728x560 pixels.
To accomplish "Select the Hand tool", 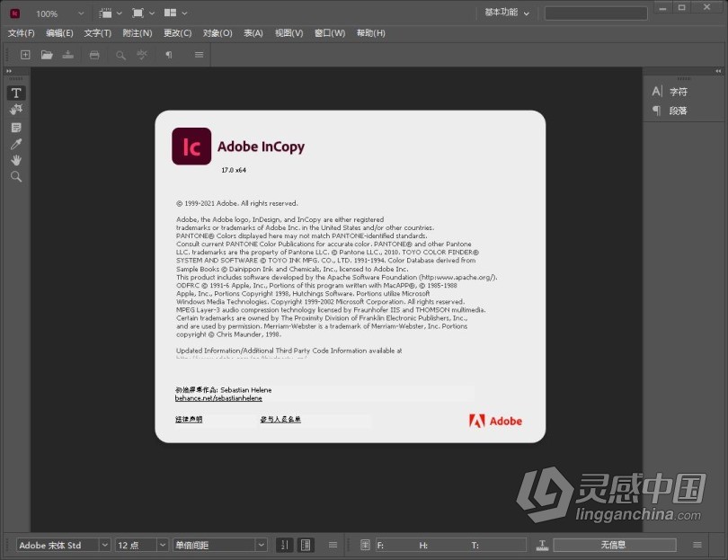I will click(x=16, y=160).
